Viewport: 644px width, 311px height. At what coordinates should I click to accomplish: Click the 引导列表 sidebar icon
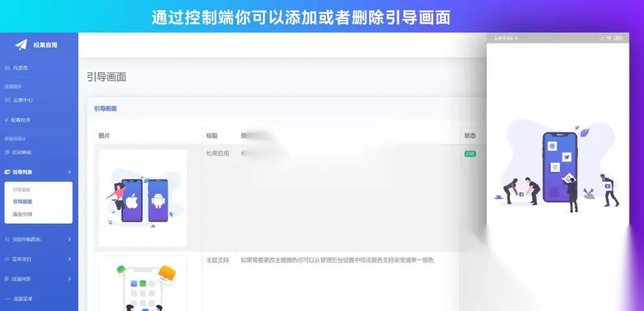(x=7, y=172)
